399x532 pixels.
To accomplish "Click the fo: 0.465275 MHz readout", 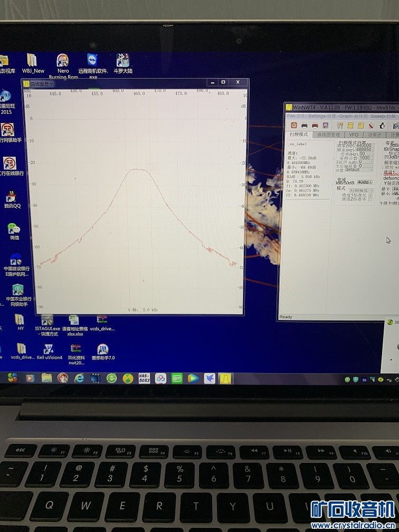I will point(303,191).
